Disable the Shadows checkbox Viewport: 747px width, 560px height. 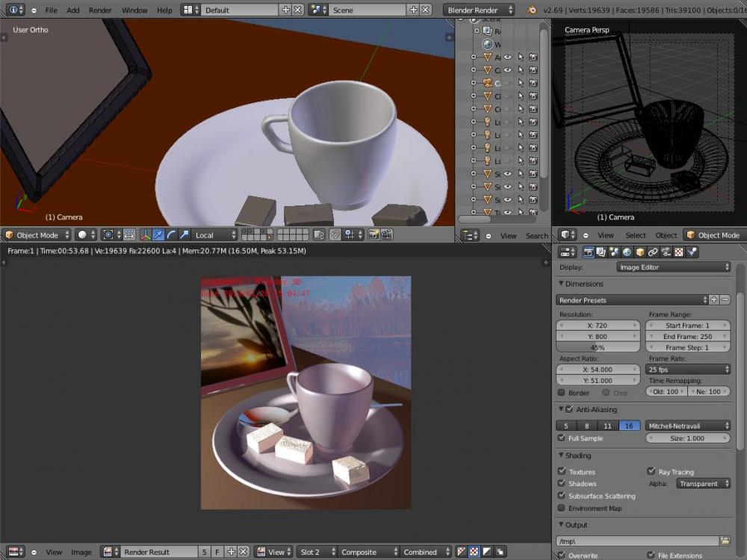(562, 484)
